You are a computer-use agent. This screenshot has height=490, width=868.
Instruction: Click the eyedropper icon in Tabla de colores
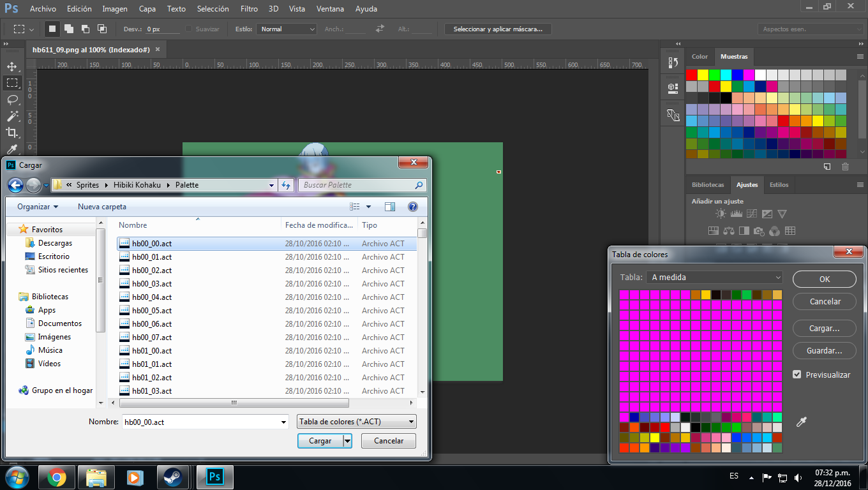(801, 422)
